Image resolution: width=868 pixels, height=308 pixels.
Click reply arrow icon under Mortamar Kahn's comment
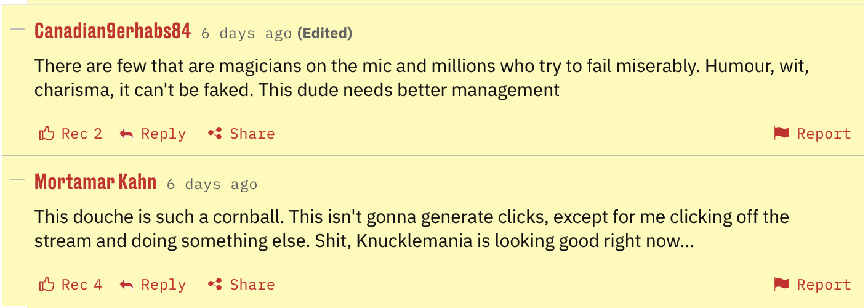pos(127,285)
